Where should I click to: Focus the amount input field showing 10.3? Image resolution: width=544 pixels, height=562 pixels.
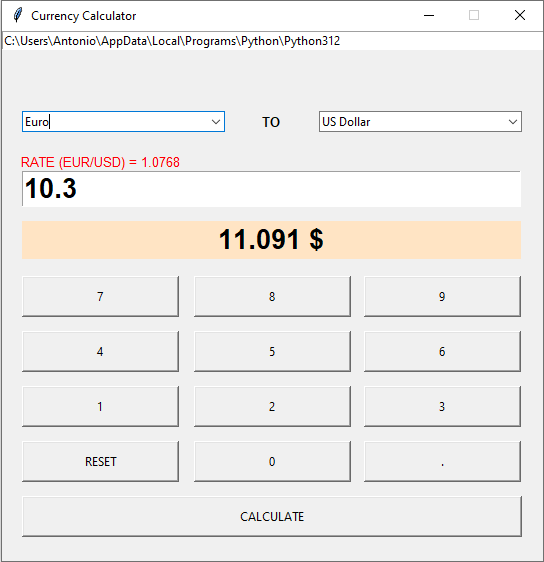click(x=271, y=189)
